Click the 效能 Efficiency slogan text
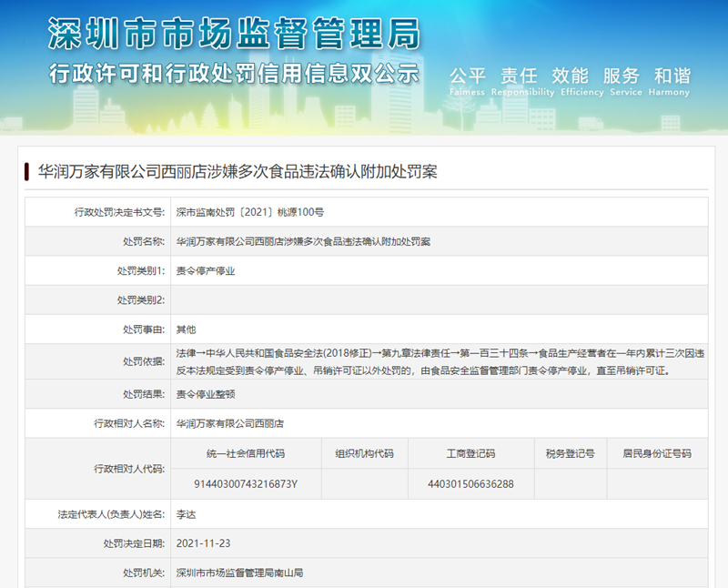 581,81
